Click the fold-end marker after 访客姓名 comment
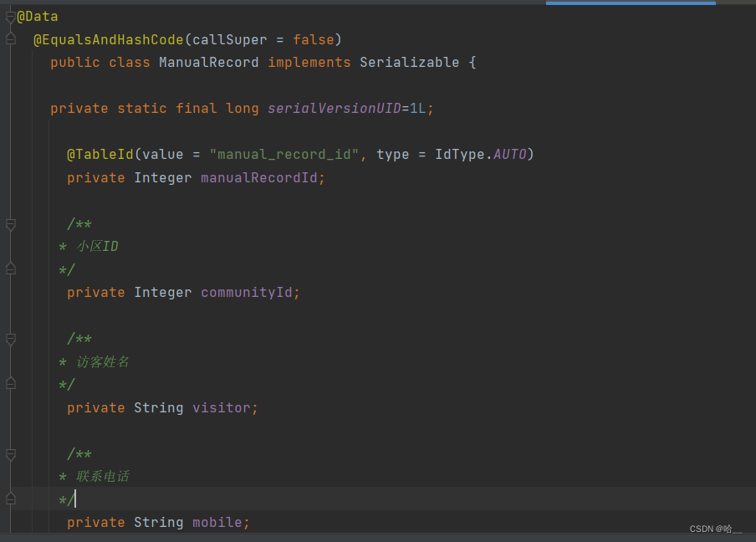756x542 pixels. tap(10, 385)
